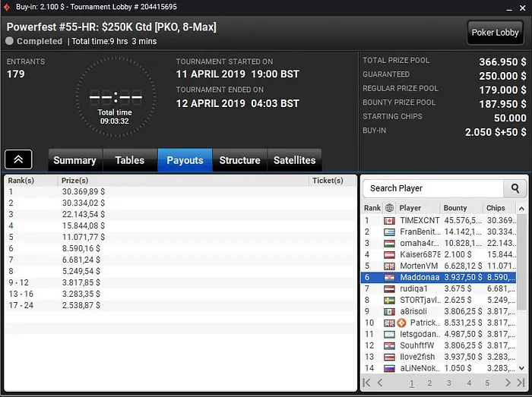
Task: Go to player list page 3
Action: (449, 383)
